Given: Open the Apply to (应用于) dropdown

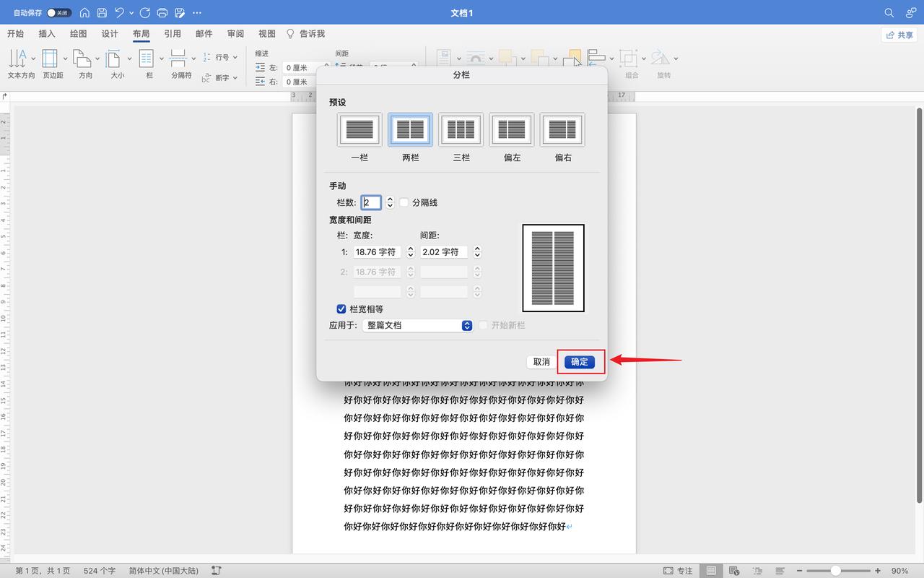Looking at the screenshot, I should 417,326.
